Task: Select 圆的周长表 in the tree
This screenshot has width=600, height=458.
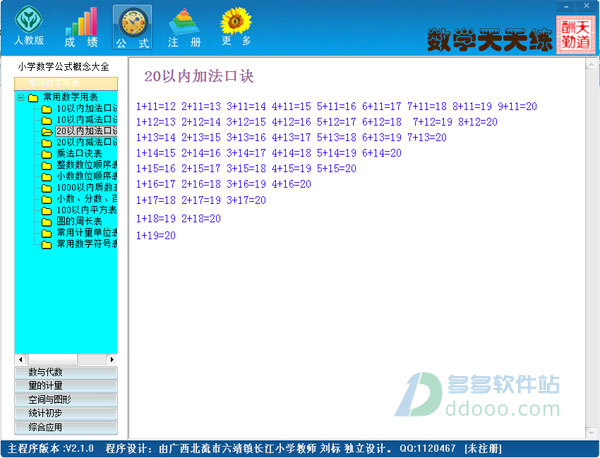Action: (80, 221)
